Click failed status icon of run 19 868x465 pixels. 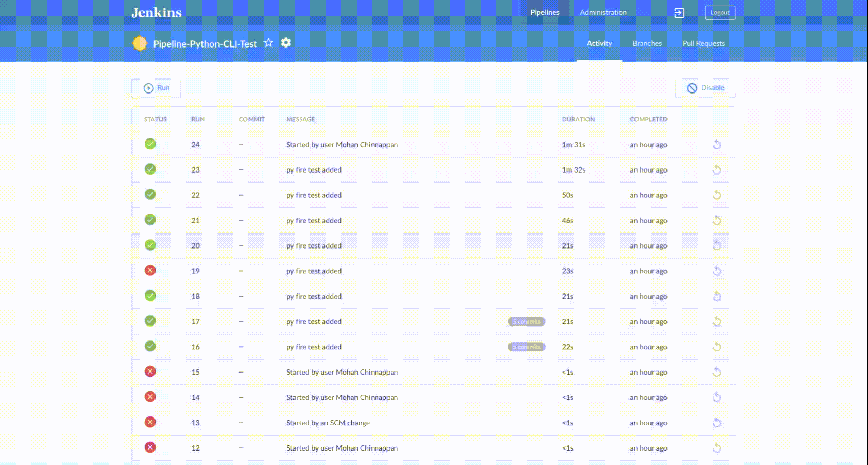click(x=150, y=270)
